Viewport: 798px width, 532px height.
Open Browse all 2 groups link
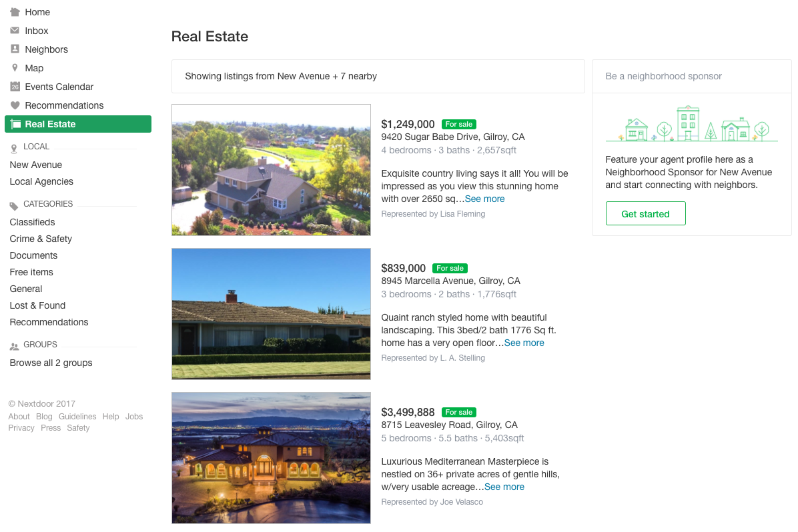(x=51, y=363)
